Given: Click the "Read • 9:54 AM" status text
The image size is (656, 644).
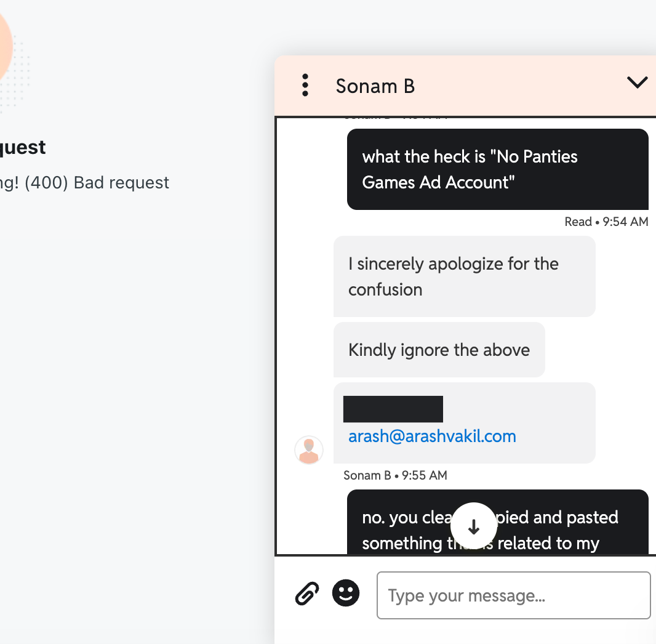Looking at the screenshot, I should (x=606, y=222).
